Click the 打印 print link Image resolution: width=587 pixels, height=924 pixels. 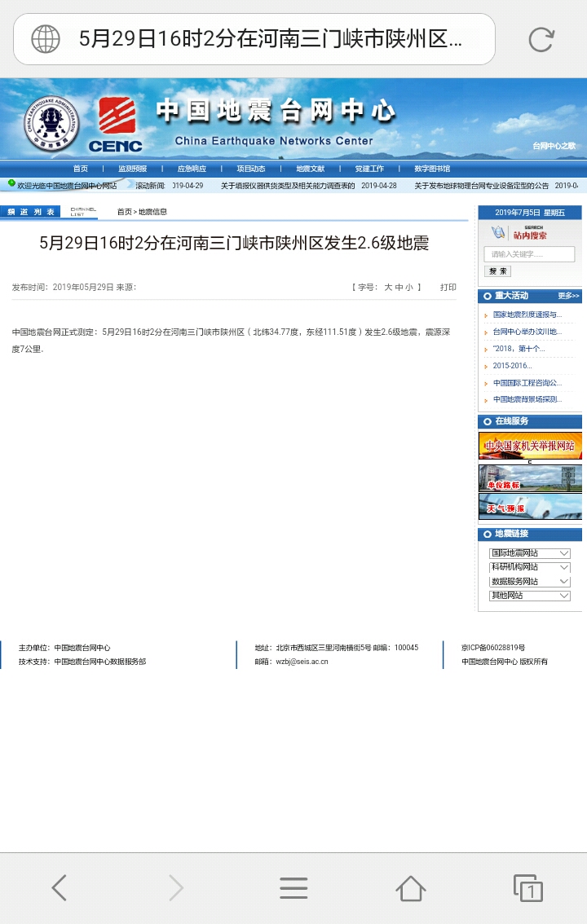tap(448, 287)
